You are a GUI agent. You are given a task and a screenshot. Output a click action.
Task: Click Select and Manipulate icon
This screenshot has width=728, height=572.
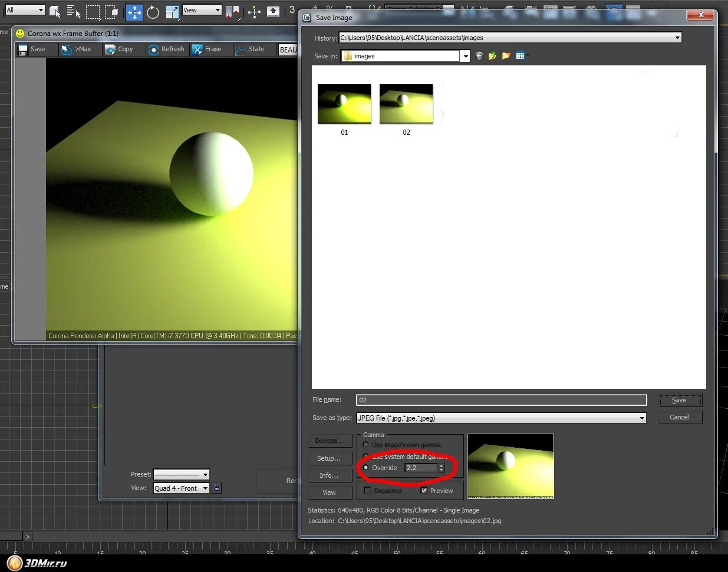click(254, 11)
